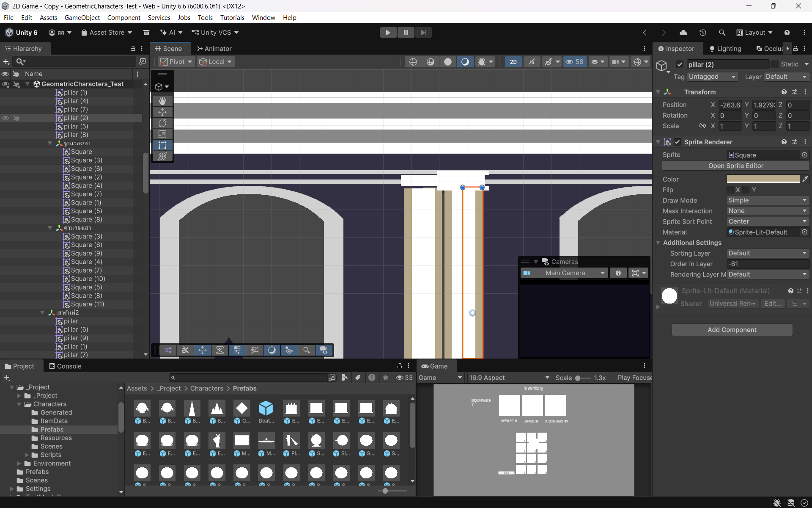Select the Transform tool in Scene
This screenshot has height=508, width=812.
click(x=162, y=156)
